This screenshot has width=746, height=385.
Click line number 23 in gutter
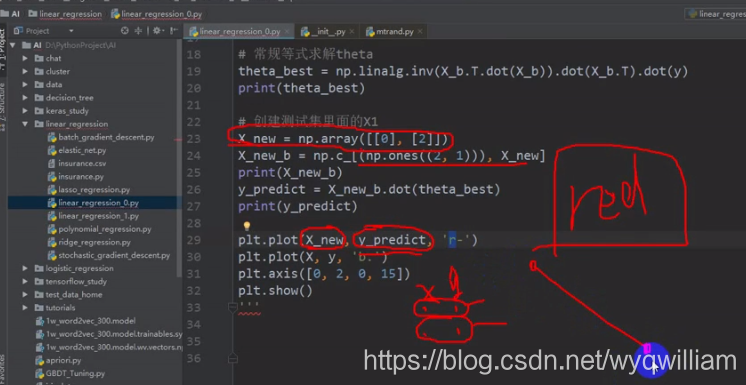(x=194, y=139)
